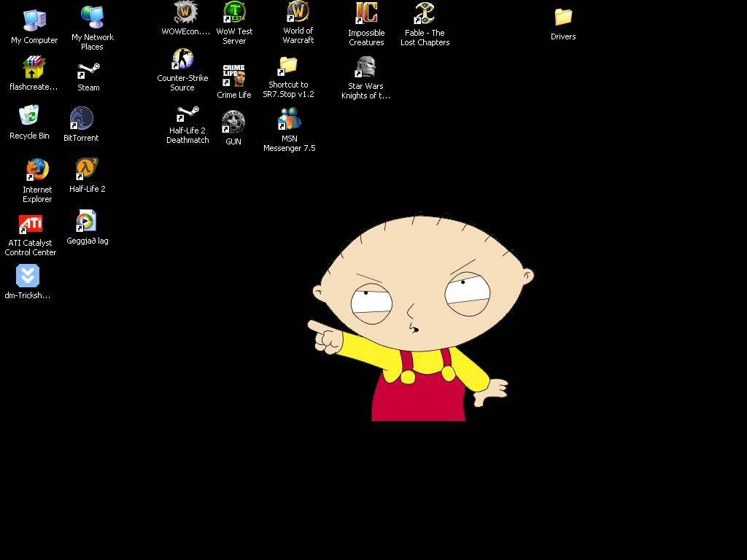Select the Crime Life shortcut

point(234,75)
